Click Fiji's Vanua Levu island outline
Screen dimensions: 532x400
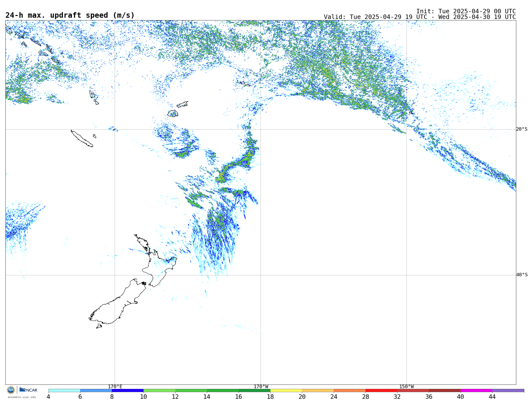[183, 104]
